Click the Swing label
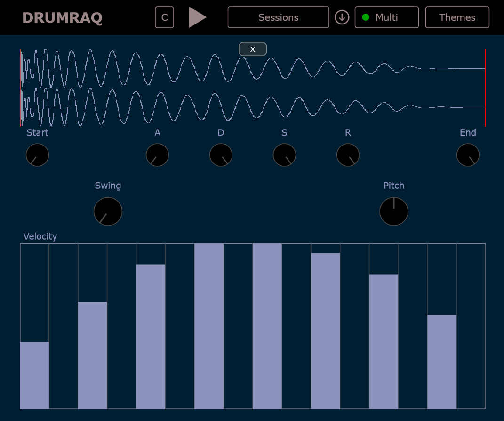The height and width of the screenshot is (421, 504). tap(108, 186)
